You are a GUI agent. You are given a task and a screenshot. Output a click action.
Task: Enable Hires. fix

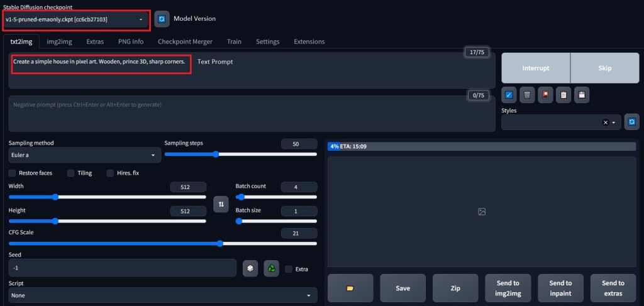(110, 173)
